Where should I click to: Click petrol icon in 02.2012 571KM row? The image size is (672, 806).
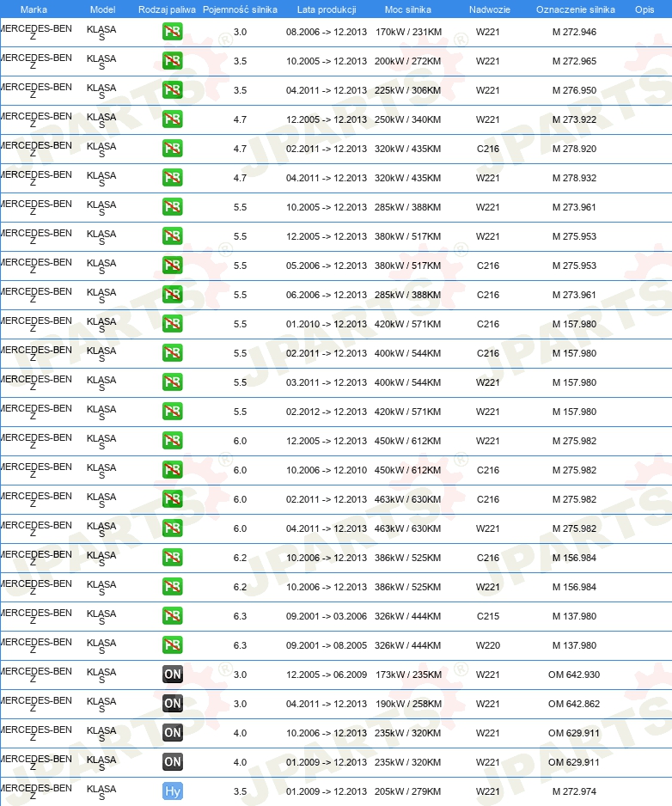[x=172, y=412]
